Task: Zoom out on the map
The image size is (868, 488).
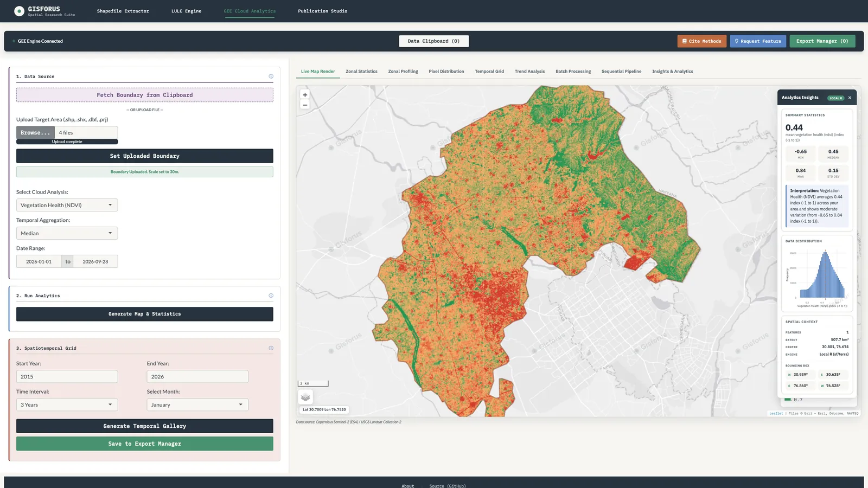Action: point(305,105)
